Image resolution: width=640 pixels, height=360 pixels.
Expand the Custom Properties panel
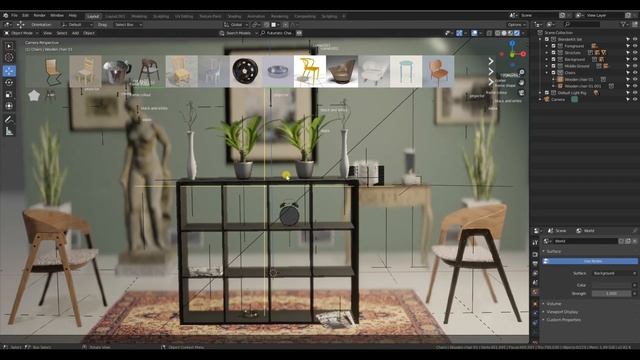564,320
